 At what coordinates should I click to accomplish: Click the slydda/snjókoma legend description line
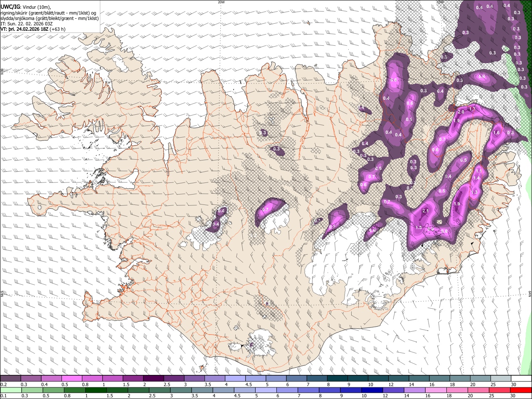point(49,18)
